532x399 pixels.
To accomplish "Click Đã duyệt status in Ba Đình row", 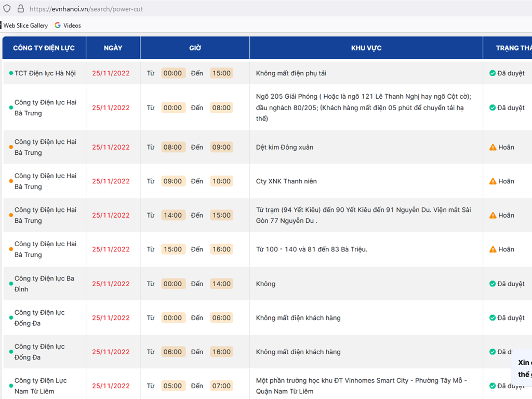I will (511, 284).
